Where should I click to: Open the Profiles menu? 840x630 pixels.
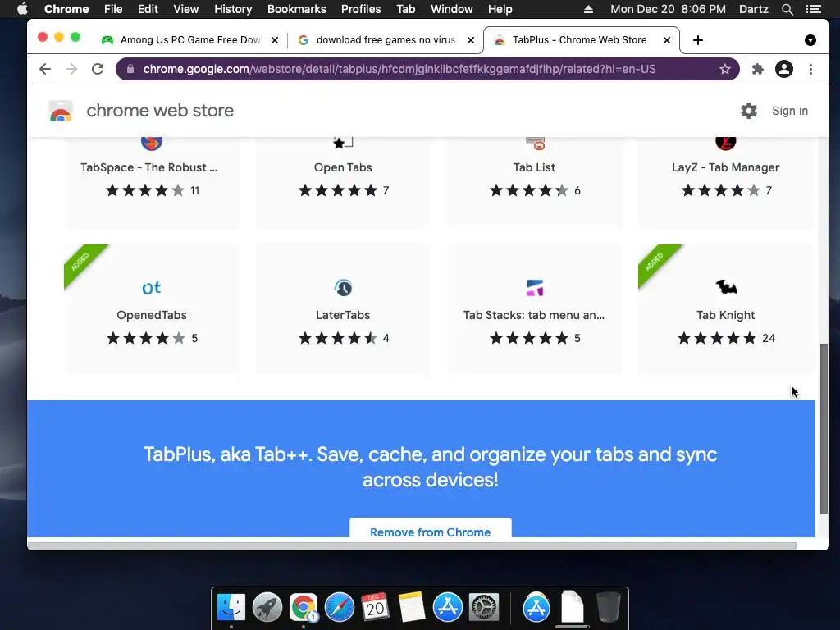[x=361, y=9]
